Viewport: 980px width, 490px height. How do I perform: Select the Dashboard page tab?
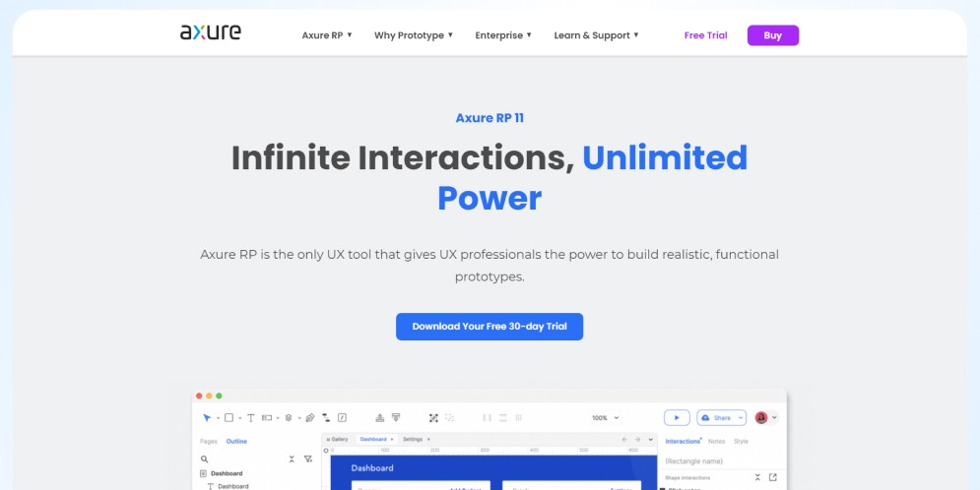pyautogui.click(x=373, y=440)
